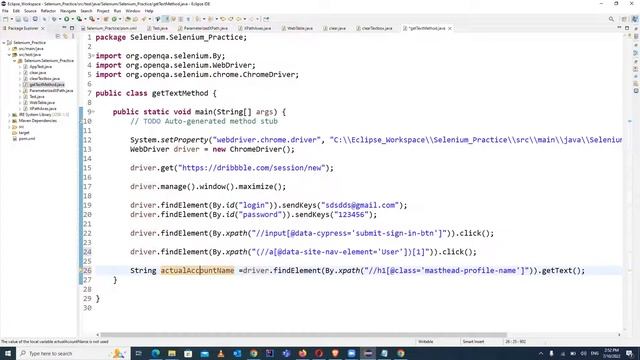Click the actualAccountName variable in code
640x360 pixels.
197,270
